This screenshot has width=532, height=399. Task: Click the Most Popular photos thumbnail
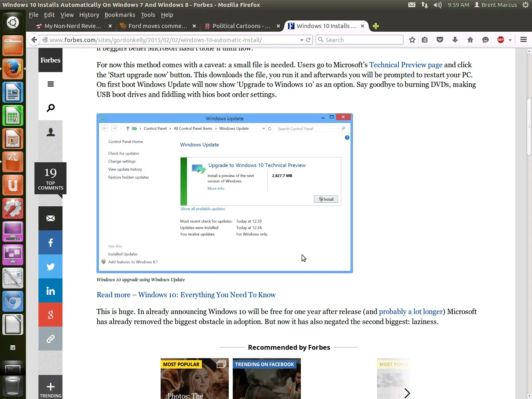(x=195, y=379)
